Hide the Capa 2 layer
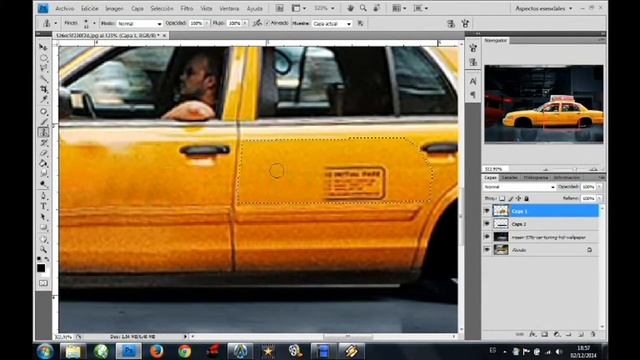This screenshot has width=640, height=360. (x=487, y=224)
